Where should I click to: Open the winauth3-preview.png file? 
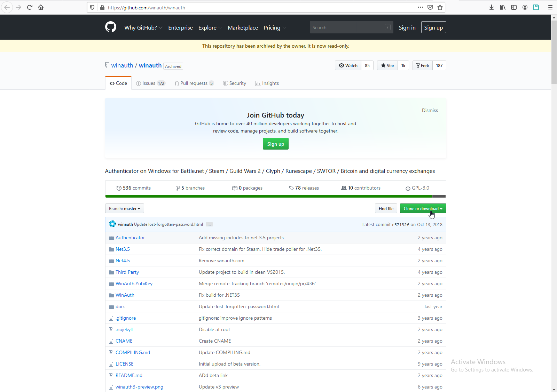click(139, 387)
